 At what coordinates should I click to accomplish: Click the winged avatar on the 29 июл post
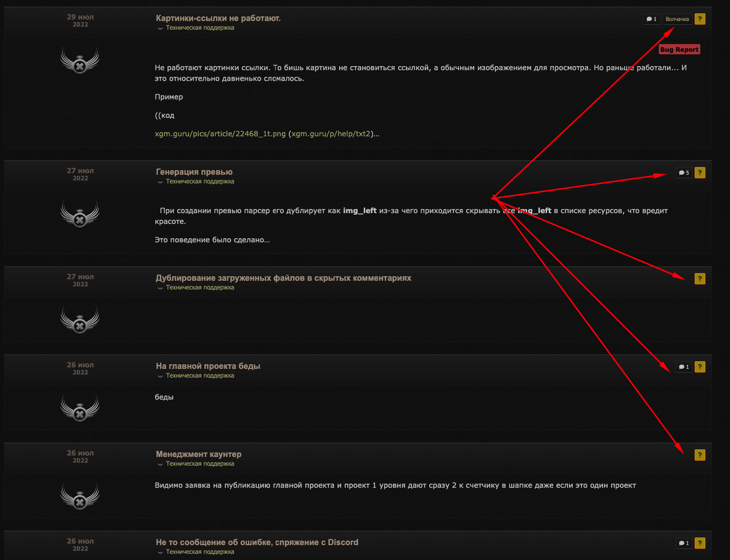coord(80,60)
